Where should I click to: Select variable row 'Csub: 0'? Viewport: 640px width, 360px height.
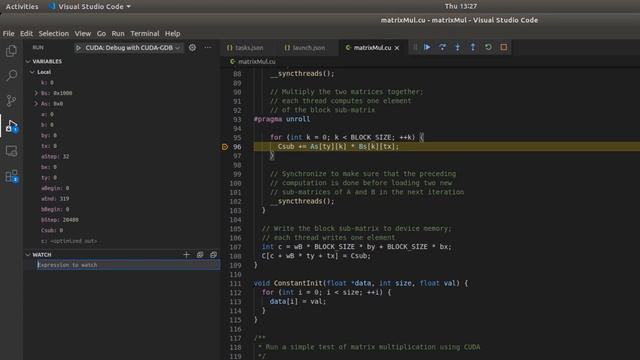tap(121, 230)
